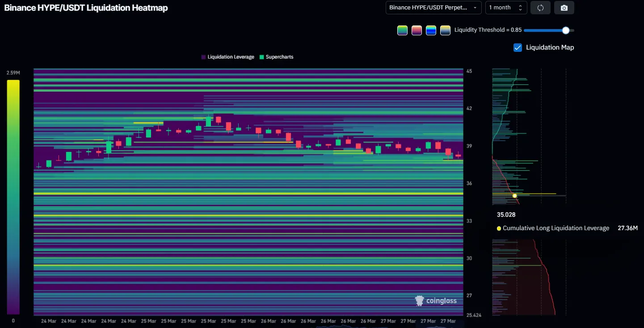Take a chart screenshot with camera icon
Image resolution: width=644 pixels, height=328 pixels.
(564, 8)
